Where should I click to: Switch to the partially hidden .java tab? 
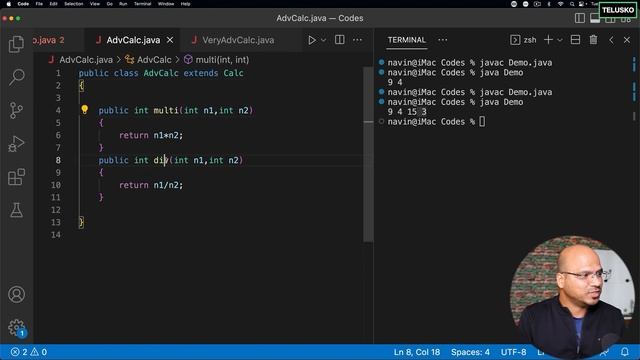pos(49,40)
